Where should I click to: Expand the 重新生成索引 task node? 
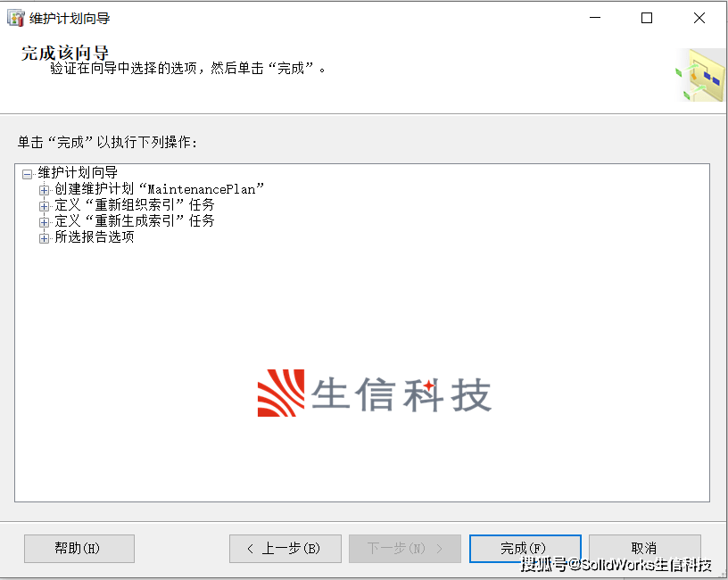click(44, 222)
